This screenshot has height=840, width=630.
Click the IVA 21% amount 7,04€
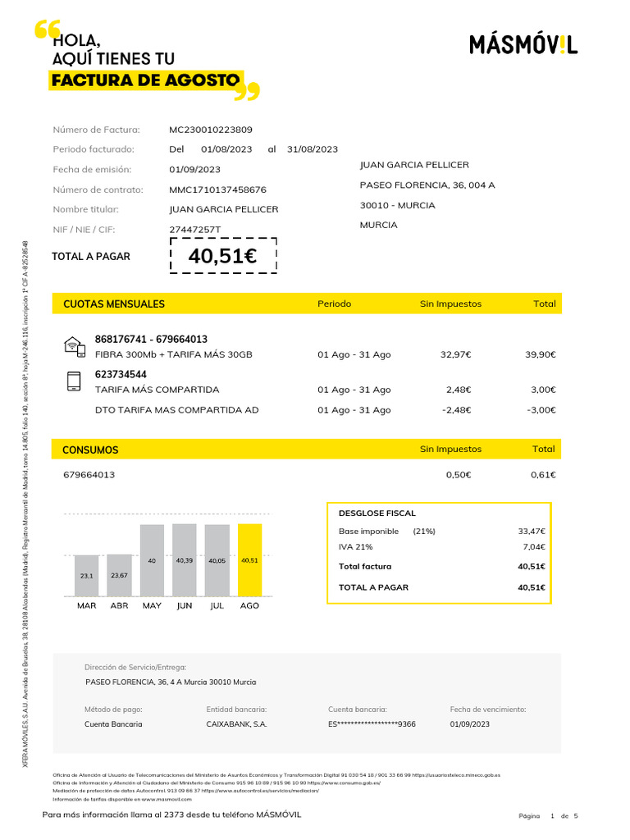(534, 547)
